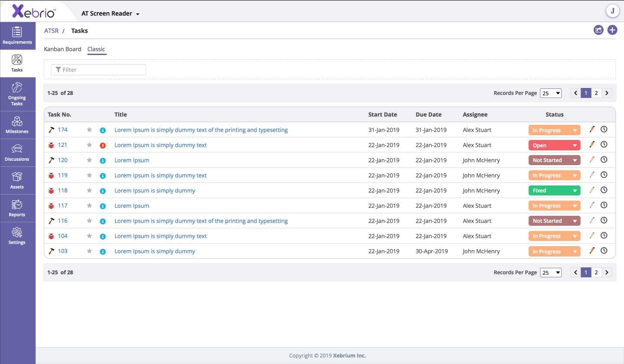Open the status dropdown showing Open for task 121
Image resolution: width=624 pixels, height=364 pixels.
click(554, 145)
